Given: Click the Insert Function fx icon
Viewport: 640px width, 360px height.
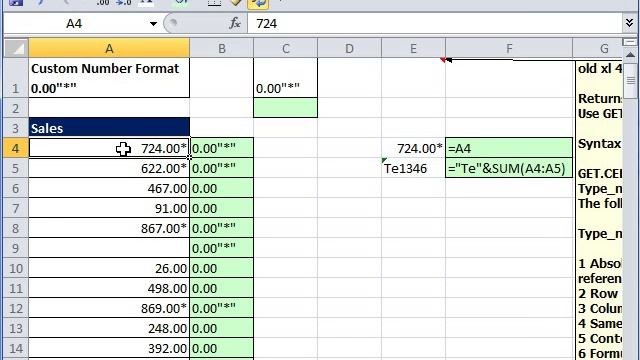Looking at the screenshot, I should [235, 23].
